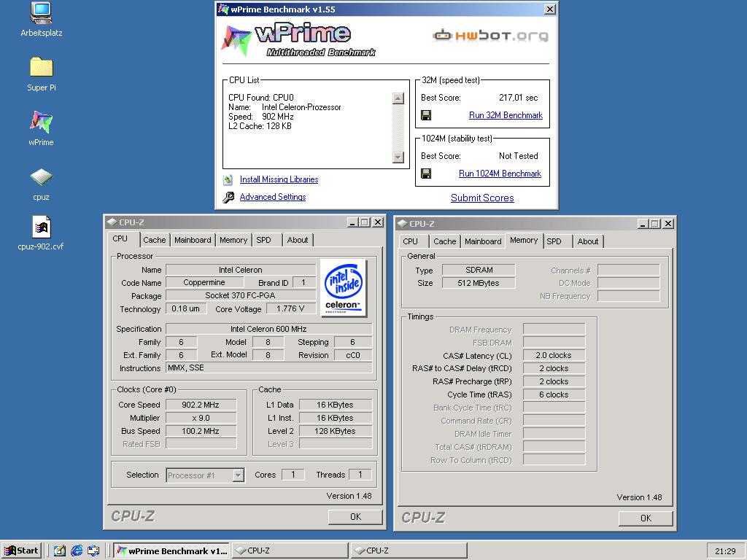Switch to Mainboard tab in right CPU-Z window
Image resolution: width=747 pixels, height=560 pixels.
pos(483,241)
